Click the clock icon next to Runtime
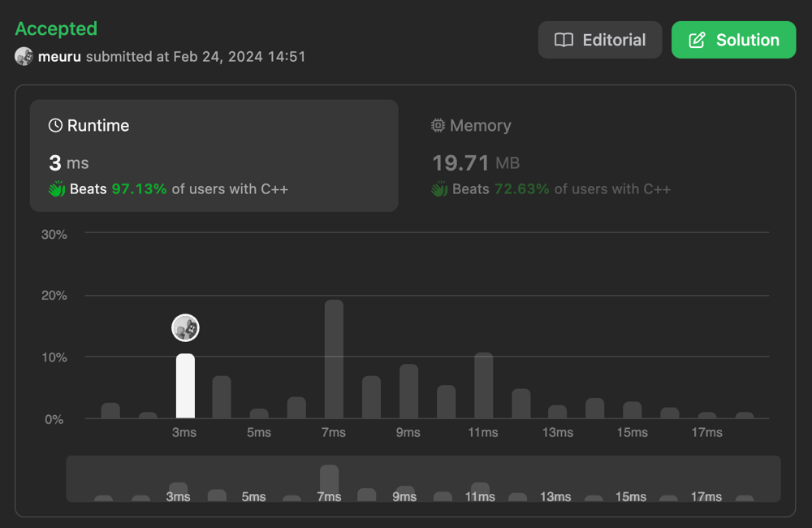The image size is (812, 528). coord(55,126)
